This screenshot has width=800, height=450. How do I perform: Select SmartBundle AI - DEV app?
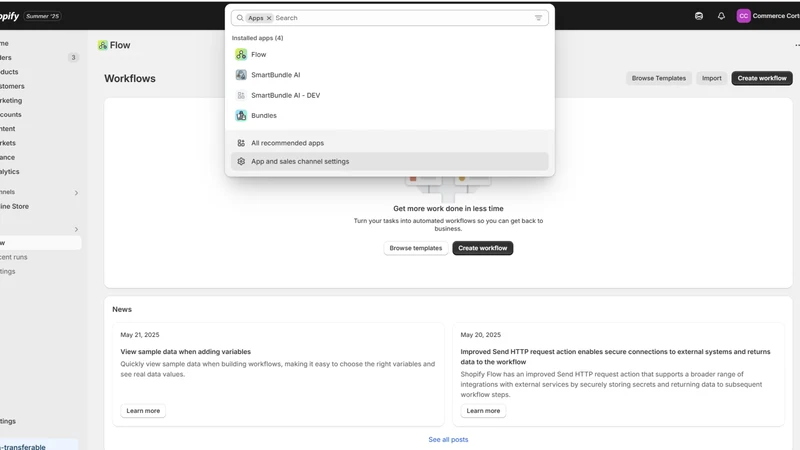pyautogui.click(x=389, y=95)
